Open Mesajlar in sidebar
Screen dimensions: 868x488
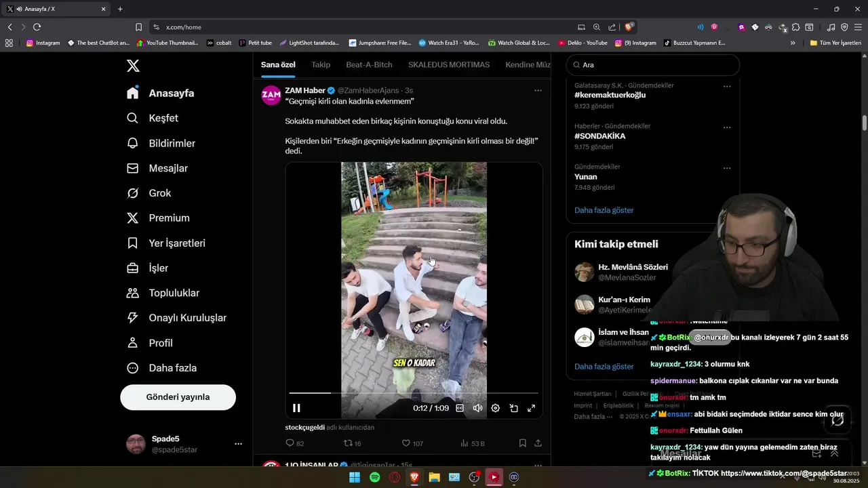[x=157, y=168]
